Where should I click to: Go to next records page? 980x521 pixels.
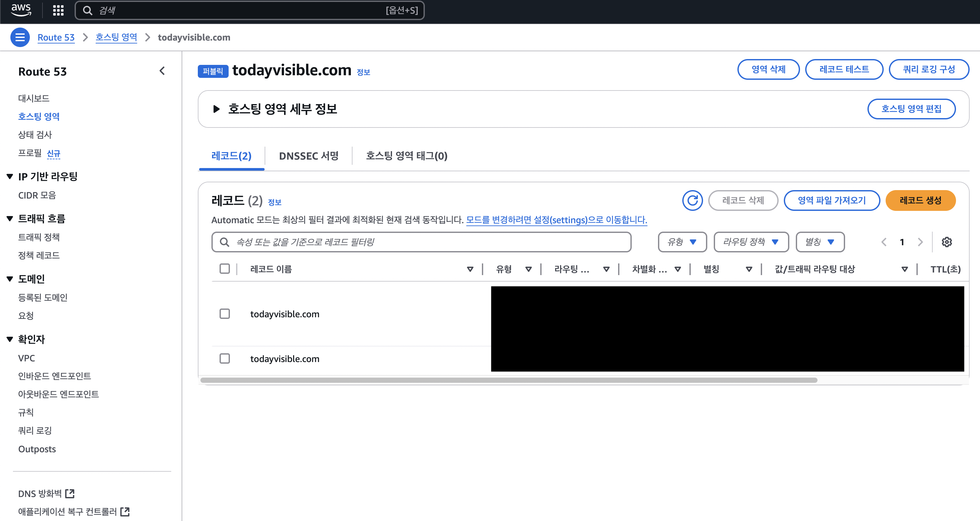(x=920, y=242)
